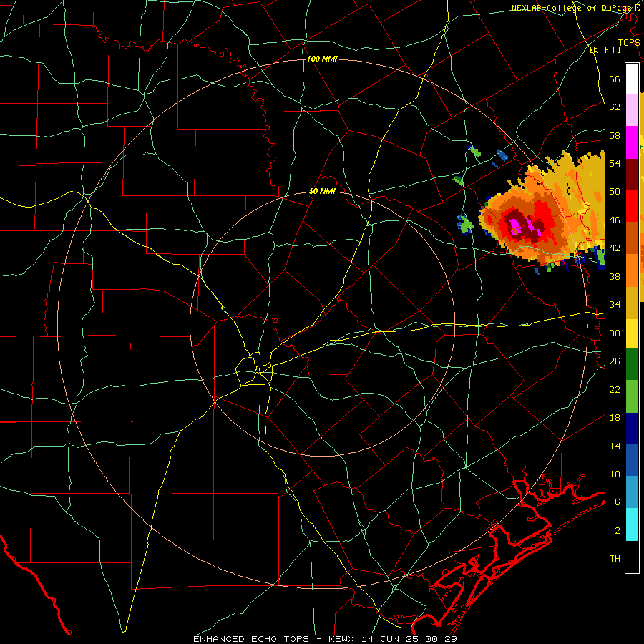644x644 pixels.
Task: Pick the magenta swatch in the legend
Action: (632, 142)
